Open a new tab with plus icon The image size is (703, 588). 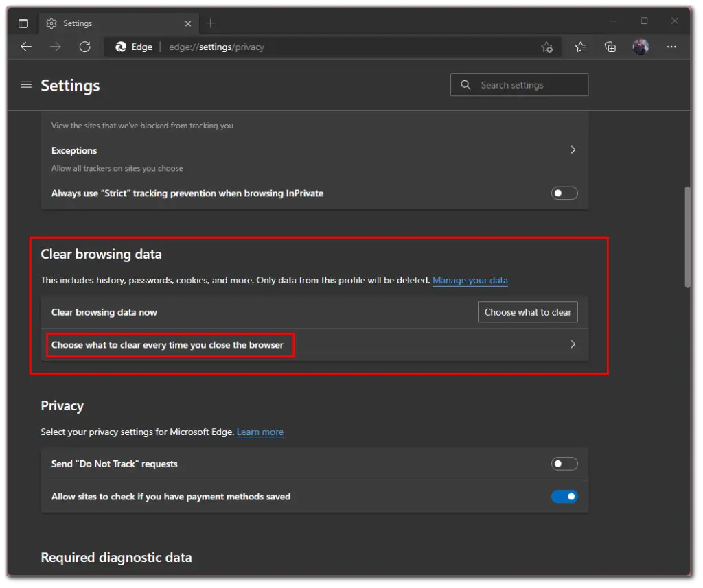[x=211, y=23]
